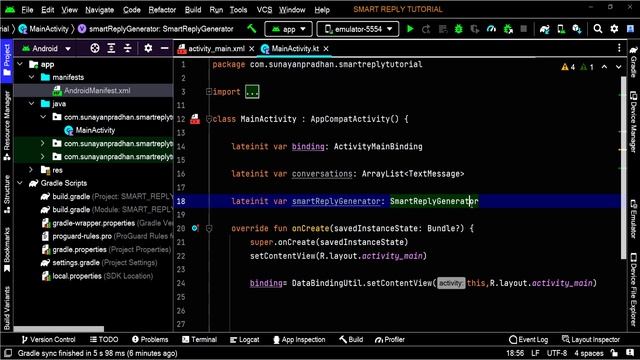Open editor tab options three-dot icon
Viewport: 640px width, 360px height.
619,48
